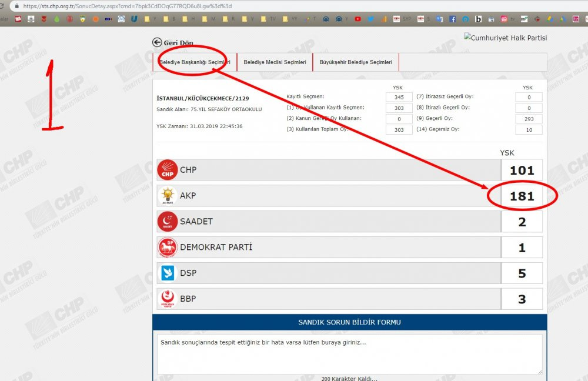Screen dimensions: 588x381
Task: Click the Sandık Alanı 75.YIL SEFAKÖY ORTAOKULU text
Action: 209,109
